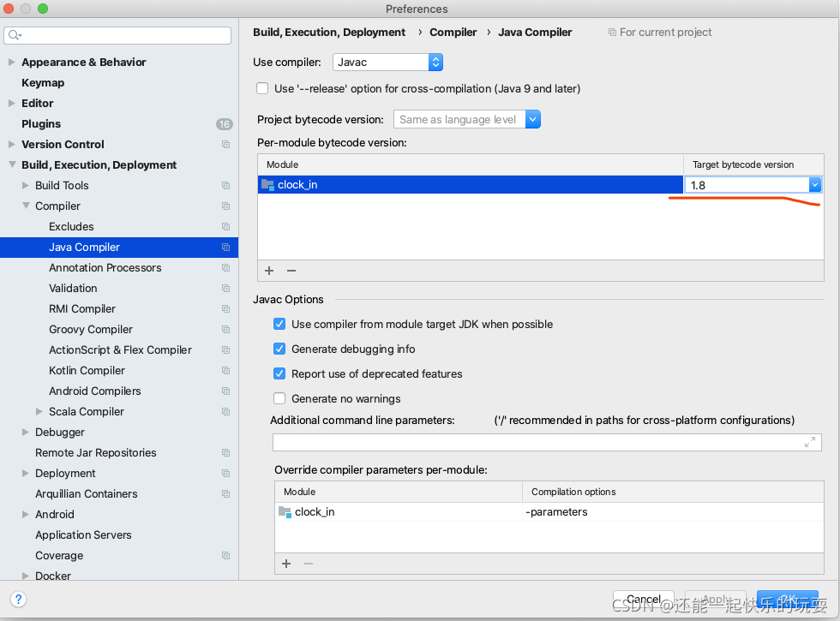Click the project-level icon beside Coverage
840x621 pixels.
[226, 556]
